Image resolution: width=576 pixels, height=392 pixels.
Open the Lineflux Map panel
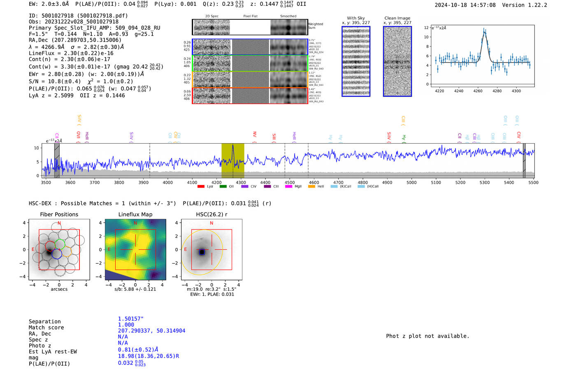pos(135,250)
